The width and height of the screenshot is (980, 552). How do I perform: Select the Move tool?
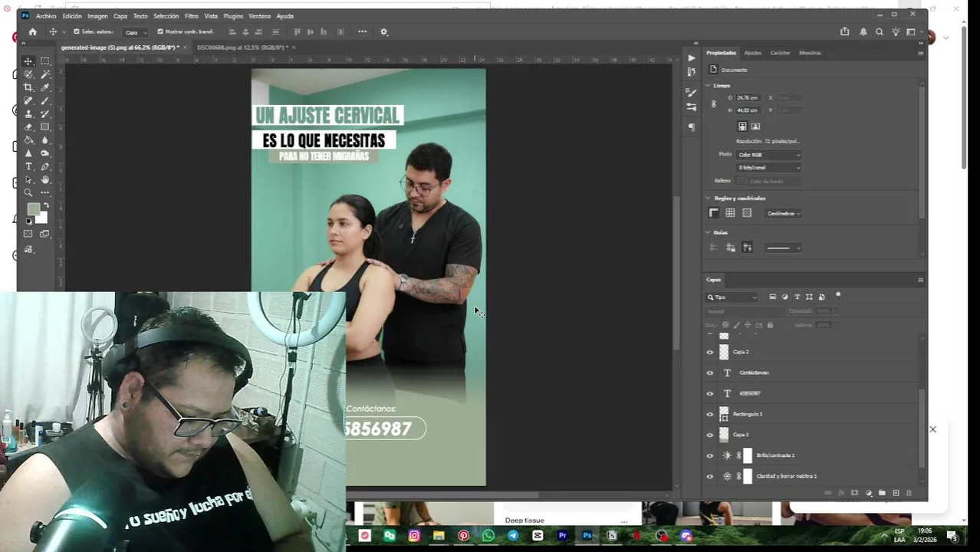[x=28, y=61]
